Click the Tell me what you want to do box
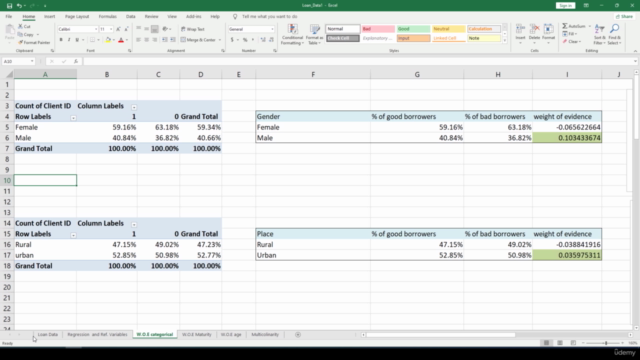Image resolution: width=640 pixels, height=360 pixels. tap(269, 17)
